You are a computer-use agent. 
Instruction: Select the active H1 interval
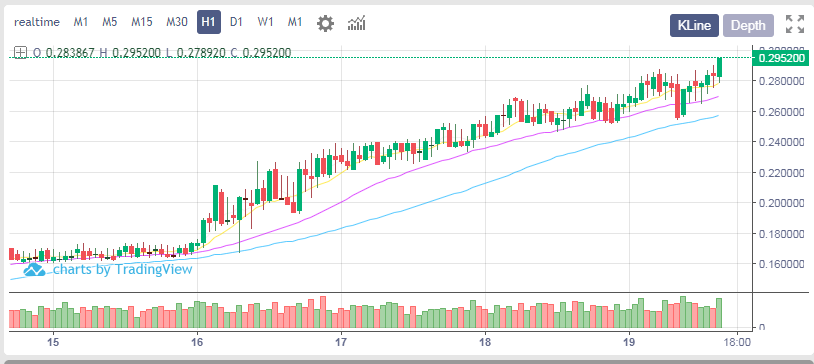tap(209, 23)
